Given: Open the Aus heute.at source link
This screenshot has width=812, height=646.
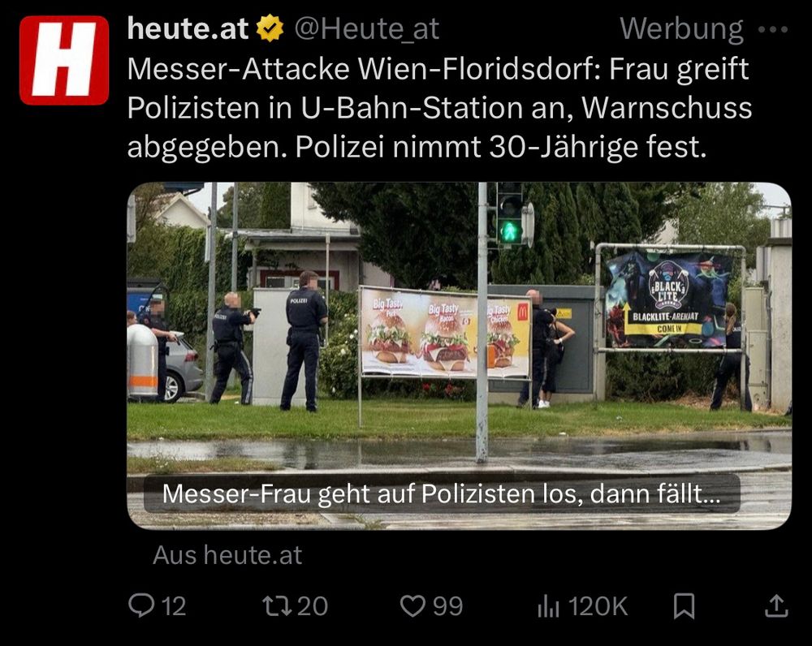Looking at the screenshot, I should 227,555.
